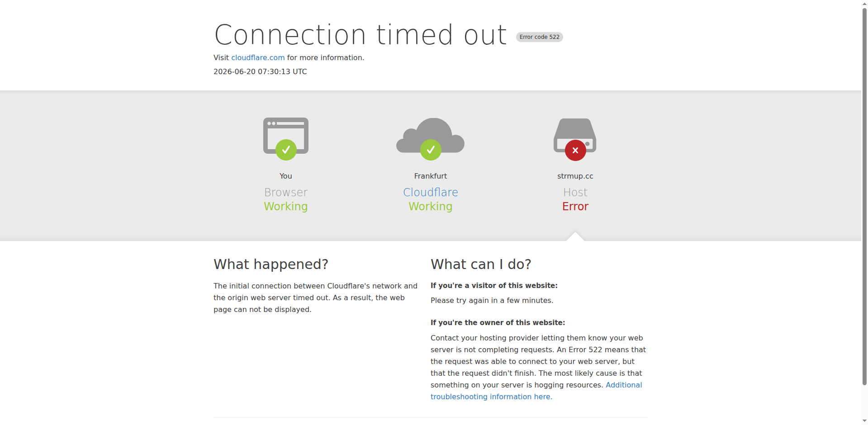Image resolution: width=868 pixels, height=425 pixels.
Task: Click the browser window icon
Action: click(286, 136)
